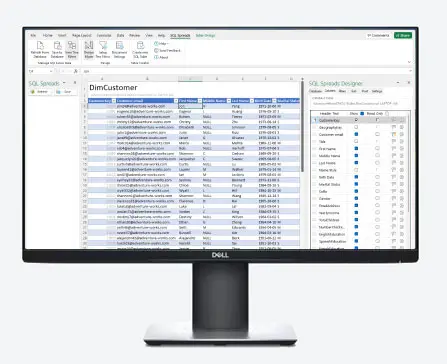Image resolution: width=447 pixels, height=364 pixels.
Task: Click the Comments button in the top bar
Action: point(378,35)
